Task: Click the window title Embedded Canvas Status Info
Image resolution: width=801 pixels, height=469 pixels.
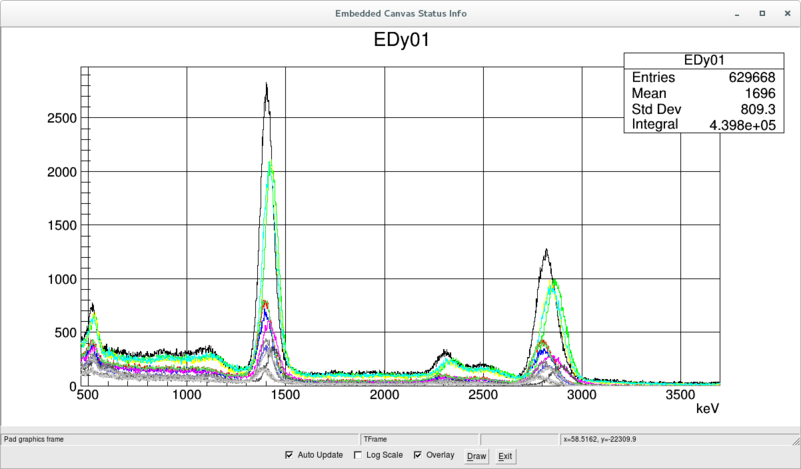Action: coord(400,14)
